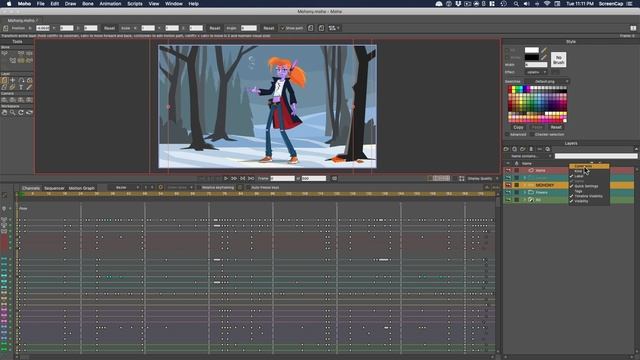
Task: Select Timeline Visibility in column menu
Action: 589,196
